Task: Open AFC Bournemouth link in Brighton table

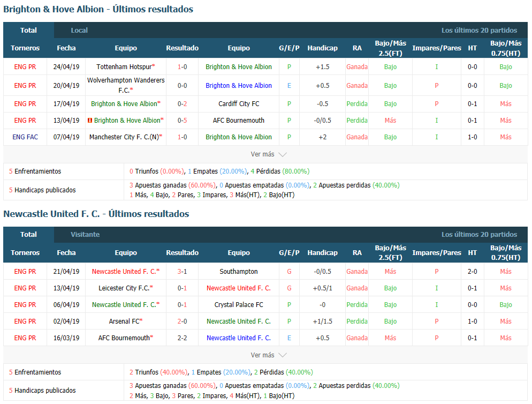Action: (239, 120)
